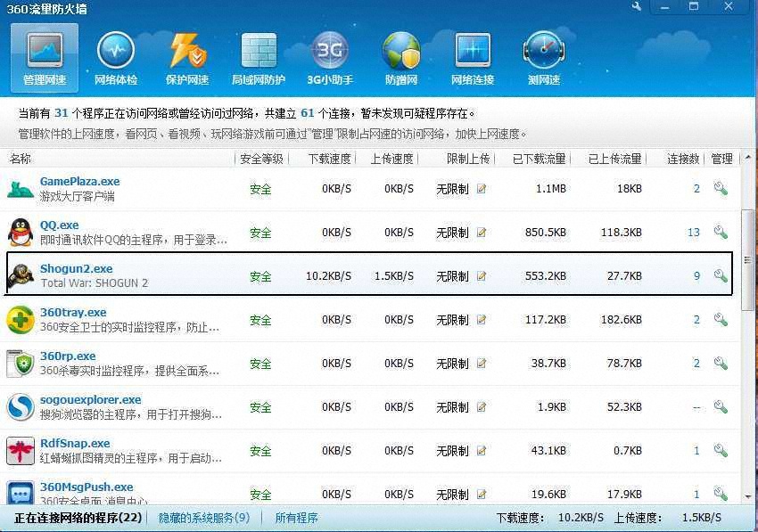Edit upload limit for 360MsgPush.exe
Viewport: 758px width, 532px height.
click(482, 495)
